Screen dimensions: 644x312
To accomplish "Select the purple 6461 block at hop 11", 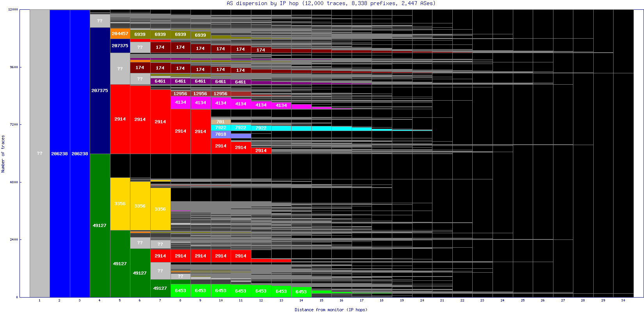I will pos(241,82).
